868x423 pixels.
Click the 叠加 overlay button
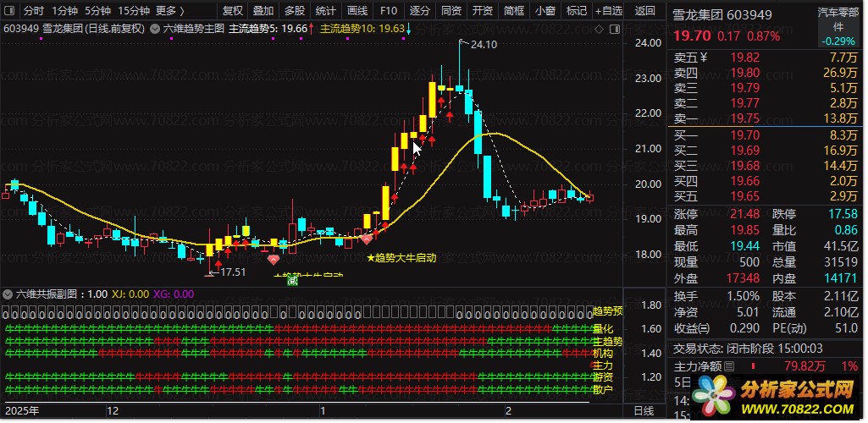(263, 10)
